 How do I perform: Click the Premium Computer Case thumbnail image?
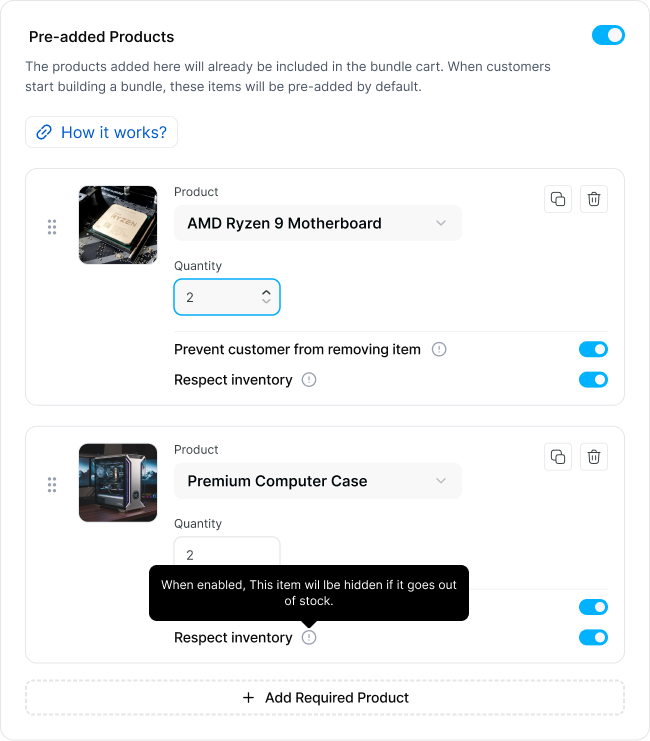tap(118, 483)
